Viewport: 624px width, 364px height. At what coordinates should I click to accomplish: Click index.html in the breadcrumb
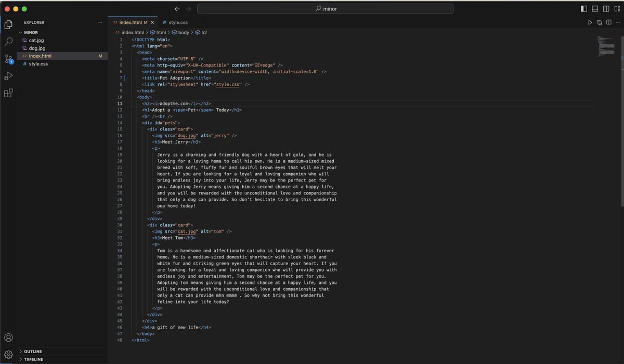point(133,32)
